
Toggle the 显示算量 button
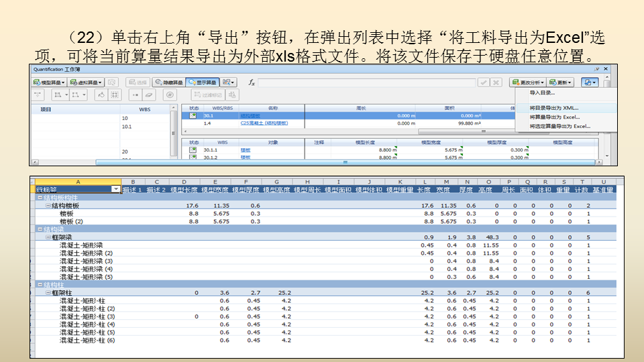pos(203,82)
